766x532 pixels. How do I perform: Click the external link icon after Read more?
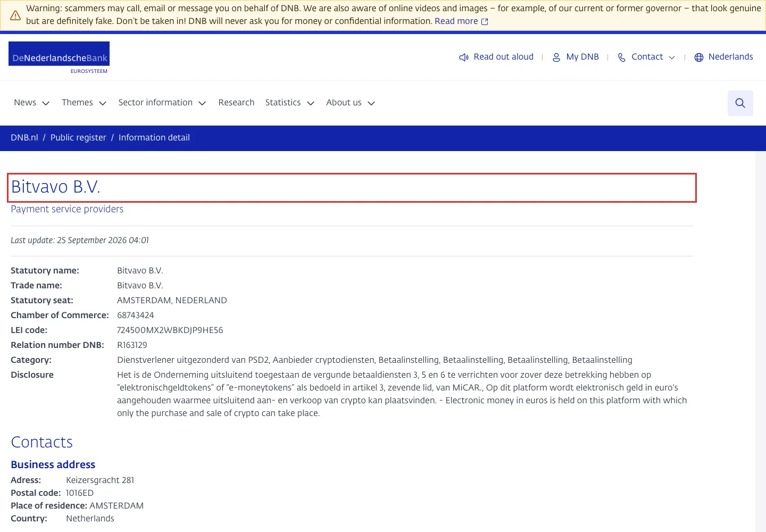click(x=485, y=22)
